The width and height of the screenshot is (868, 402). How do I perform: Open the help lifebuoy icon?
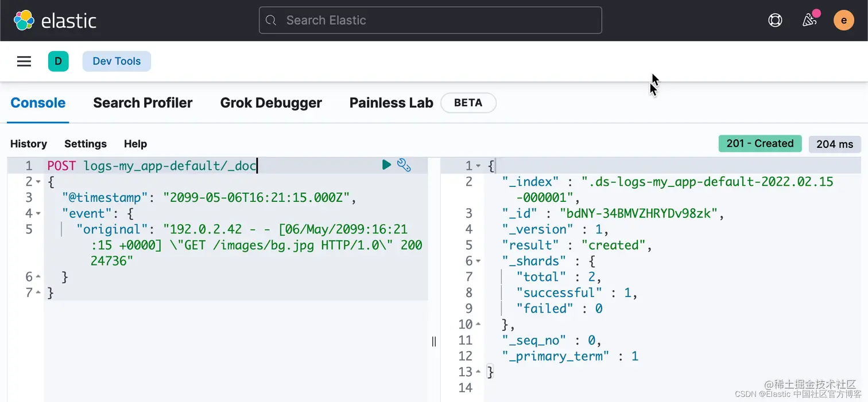[x=775, y=21]
